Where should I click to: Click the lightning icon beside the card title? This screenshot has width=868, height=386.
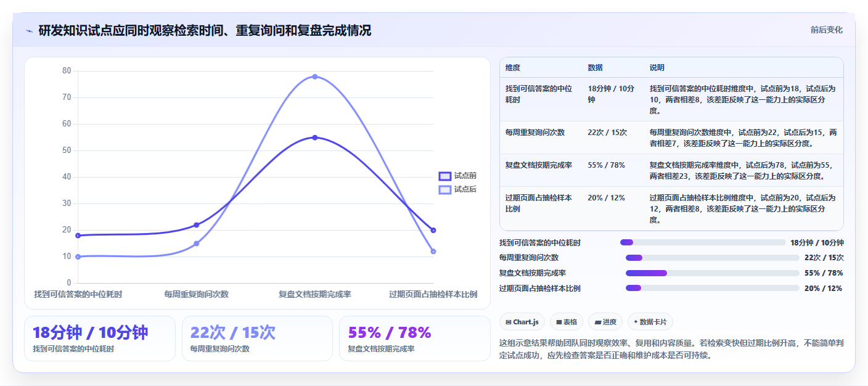click(x=29, y=30)
